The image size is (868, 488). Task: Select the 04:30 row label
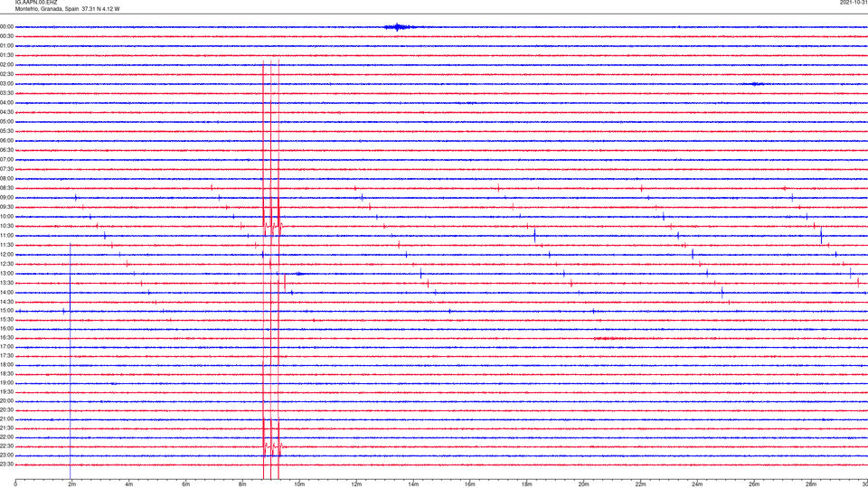6,112
